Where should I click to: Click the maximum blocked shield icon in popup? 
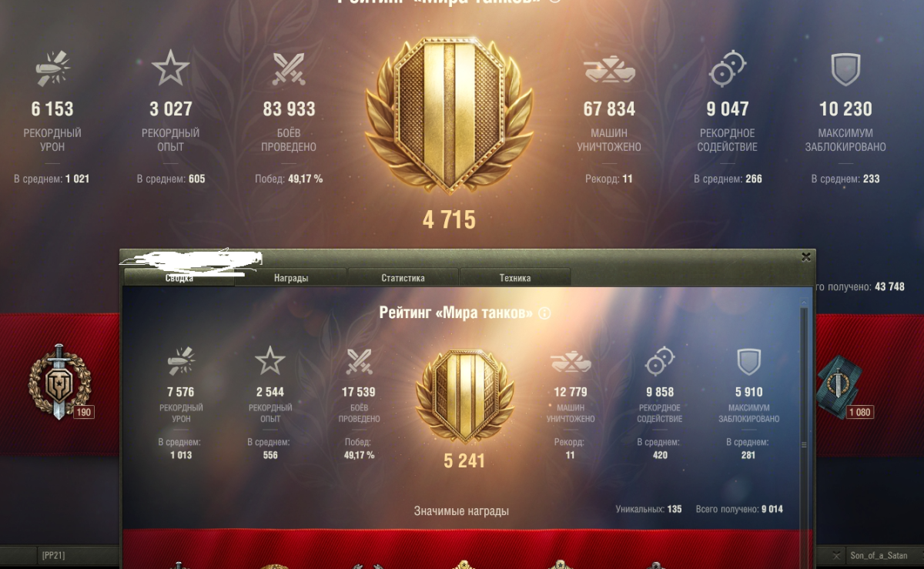748,360
